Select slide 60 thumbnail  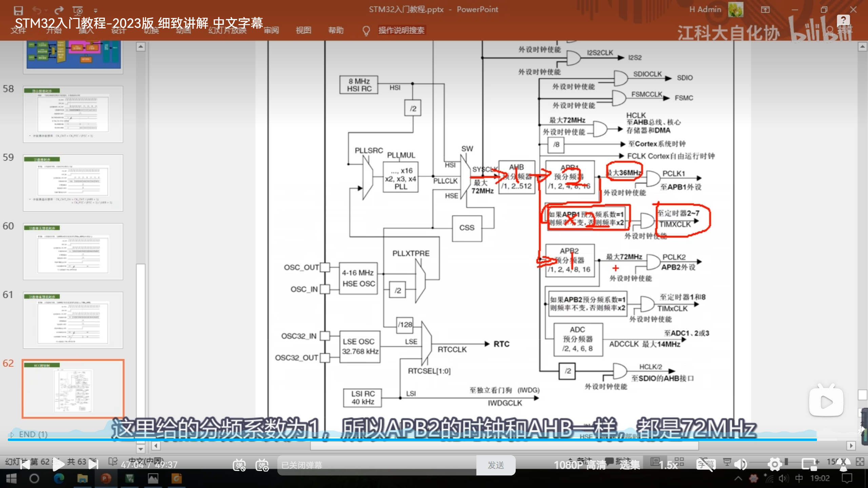pyautogui.click(x=73, y=251)
